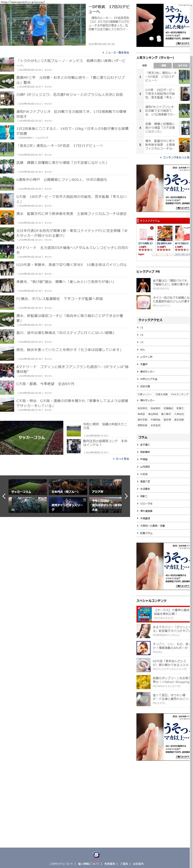Select the 最新 ranking tab
Image resolution: width=193 pixels, height=868 pixels.
[145, 65]
